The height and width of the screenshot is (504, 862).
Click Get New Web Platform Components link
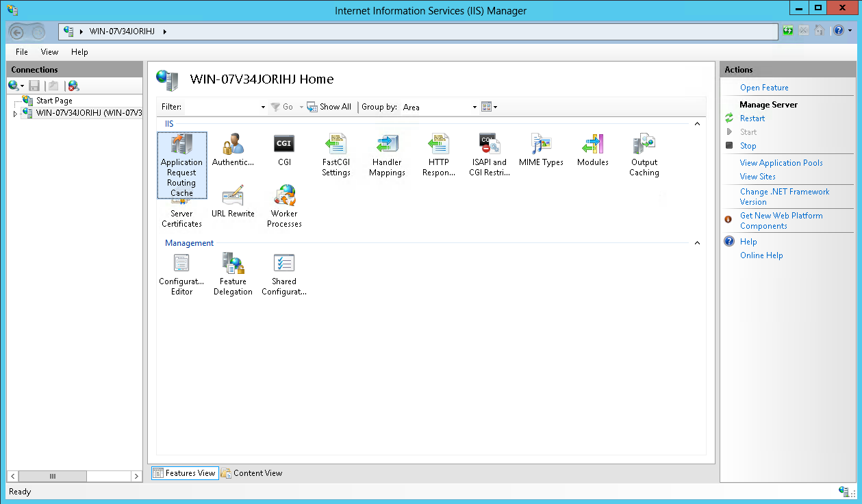point(781,220)
